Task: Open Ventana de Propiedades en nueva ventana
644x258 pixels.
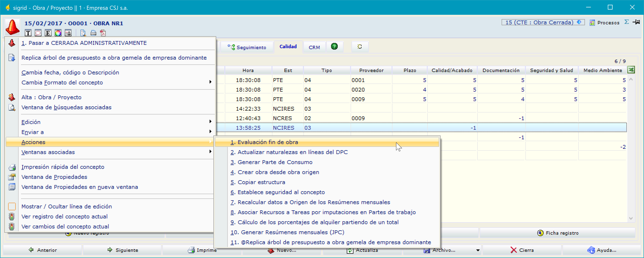Action: [x=110, y=187]
